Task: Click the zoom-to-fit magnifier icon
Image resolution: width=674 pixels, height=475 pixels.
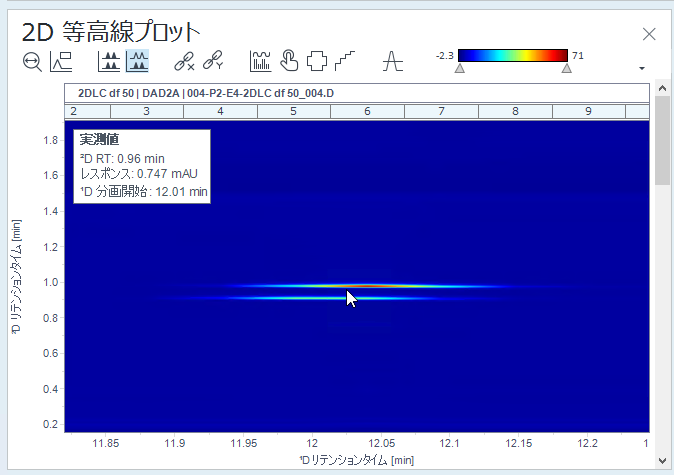Action: pos(32,61)
